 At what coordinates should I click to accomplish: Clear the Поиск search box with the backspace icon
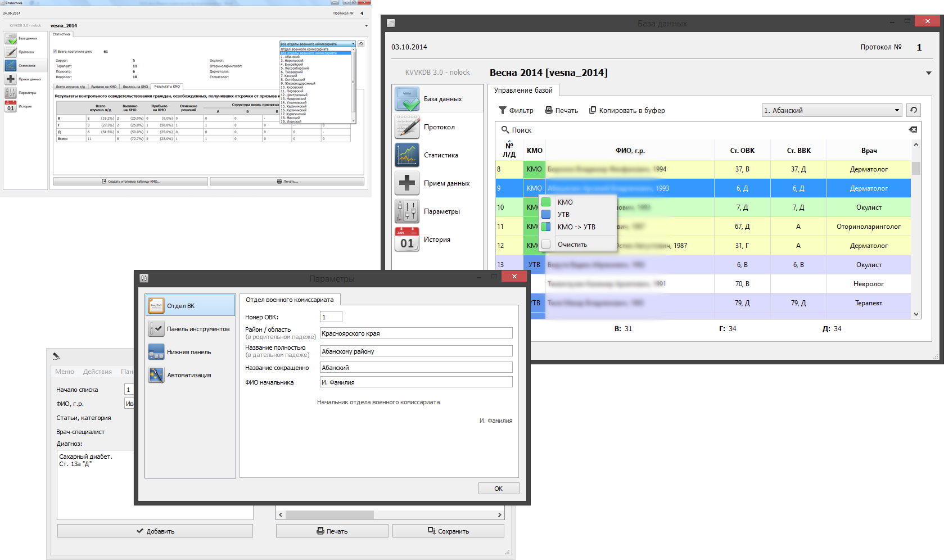(913, 130)
